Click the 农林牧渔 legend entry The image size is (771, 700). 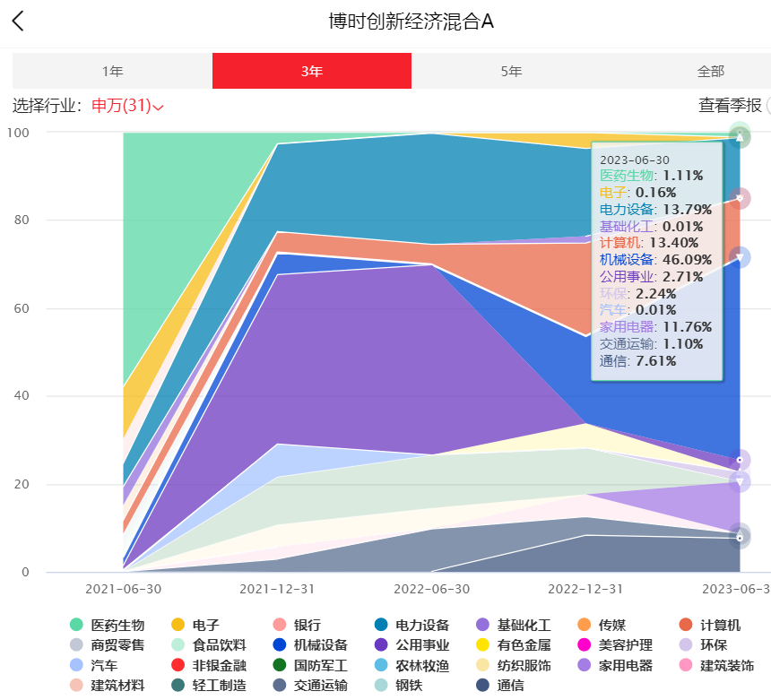point(412,665)
